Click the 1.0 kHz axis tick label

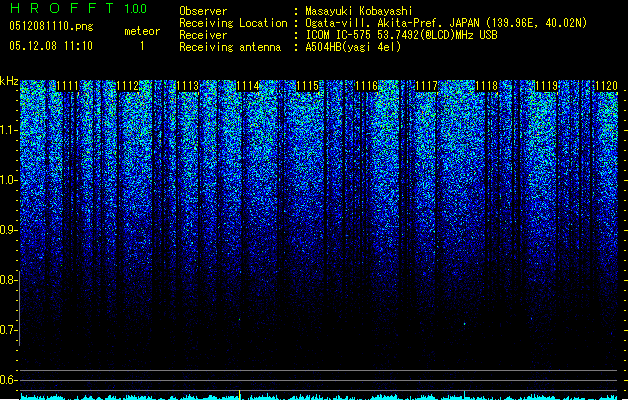[x=8, y=181]
